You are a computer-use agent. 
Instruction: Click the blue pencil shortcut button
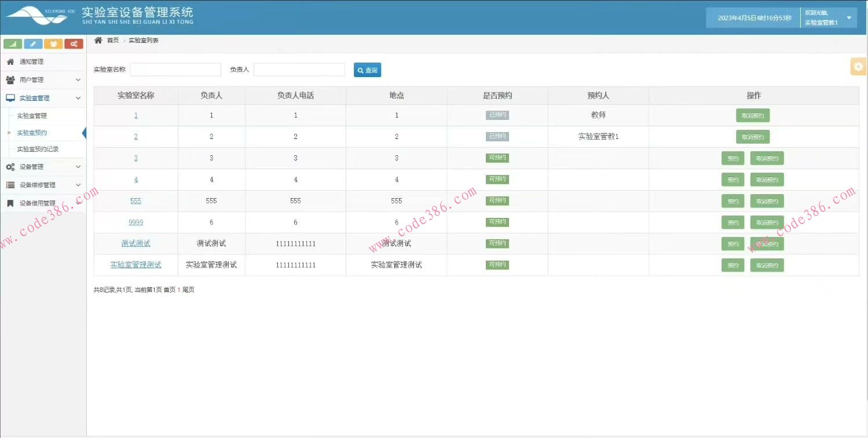33,43
